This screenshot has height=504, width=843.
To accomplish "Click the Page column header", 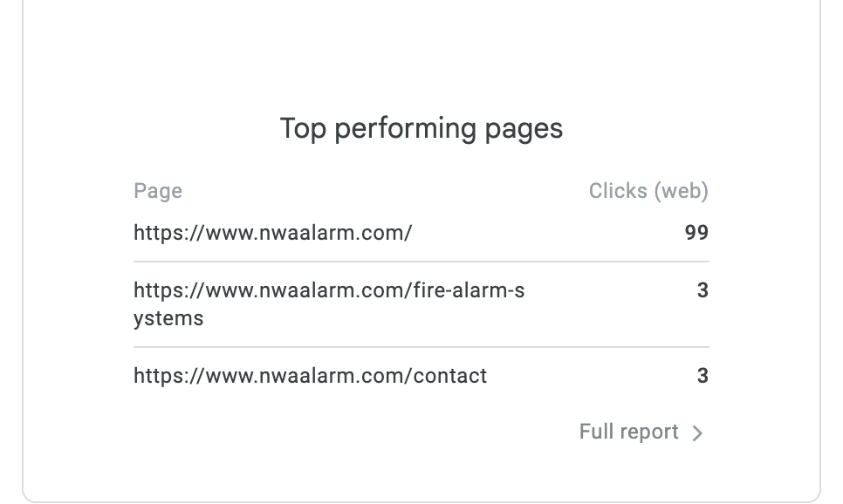I will click(158, 191).
